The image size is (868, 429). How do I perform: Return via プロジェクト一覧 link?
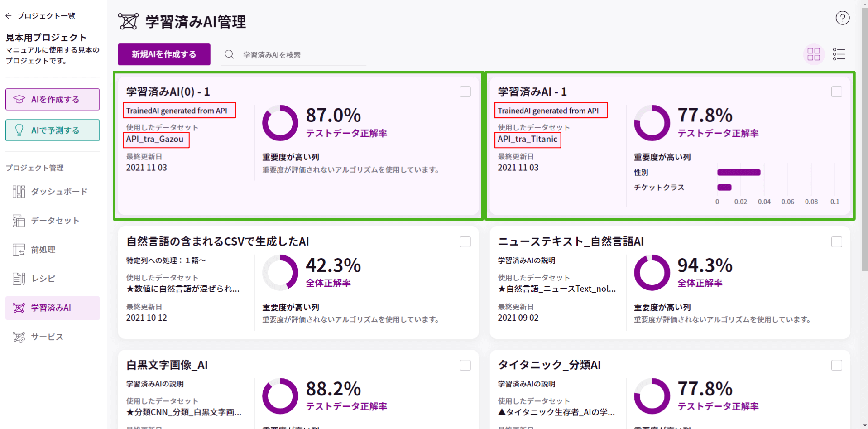pos(46,16)
